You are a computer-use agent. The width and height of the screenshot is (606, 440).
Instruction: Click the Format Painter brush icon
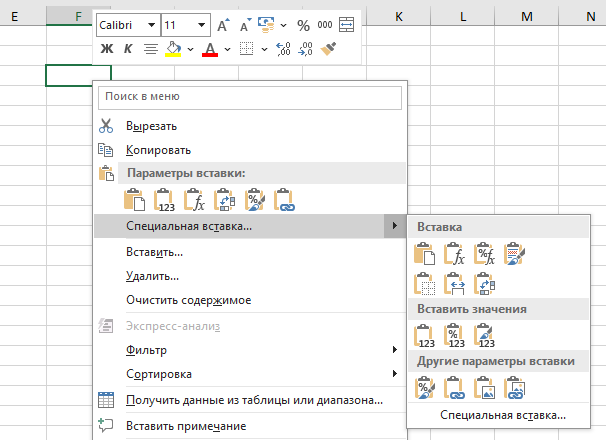pyautogui.click(x=331, y=48)
